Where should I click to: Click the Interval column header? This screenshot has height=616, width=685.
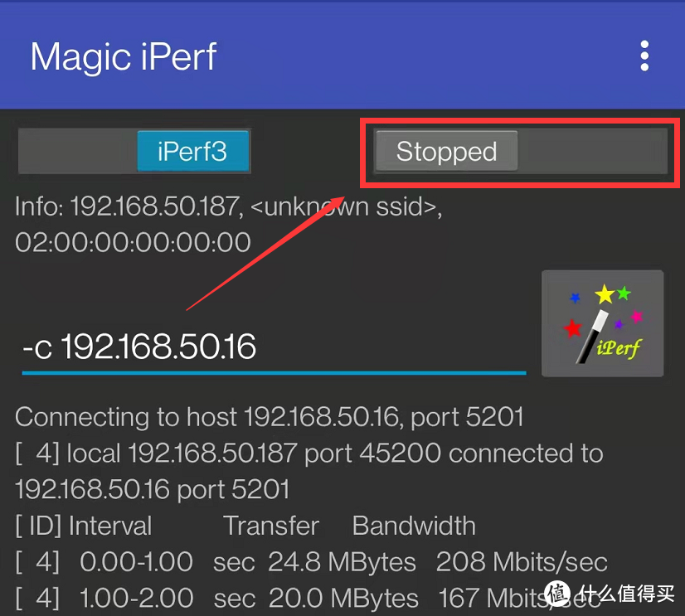(110, 526)
